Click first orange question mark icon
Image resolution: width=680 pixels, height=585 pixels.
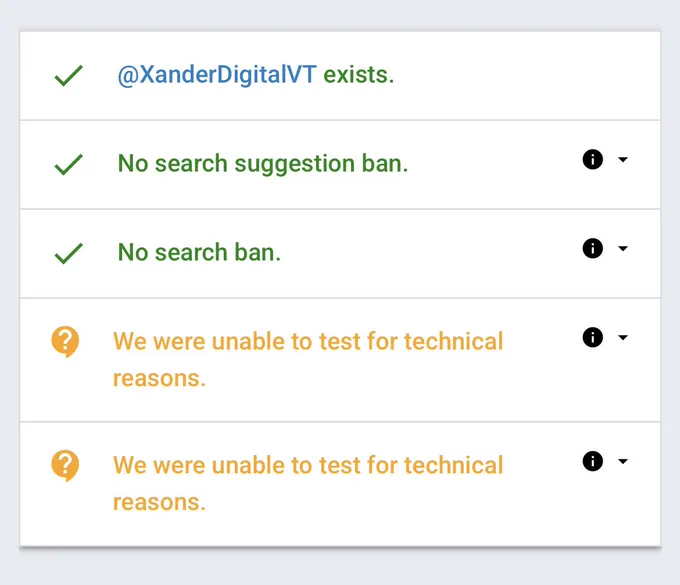coord(65,342)
